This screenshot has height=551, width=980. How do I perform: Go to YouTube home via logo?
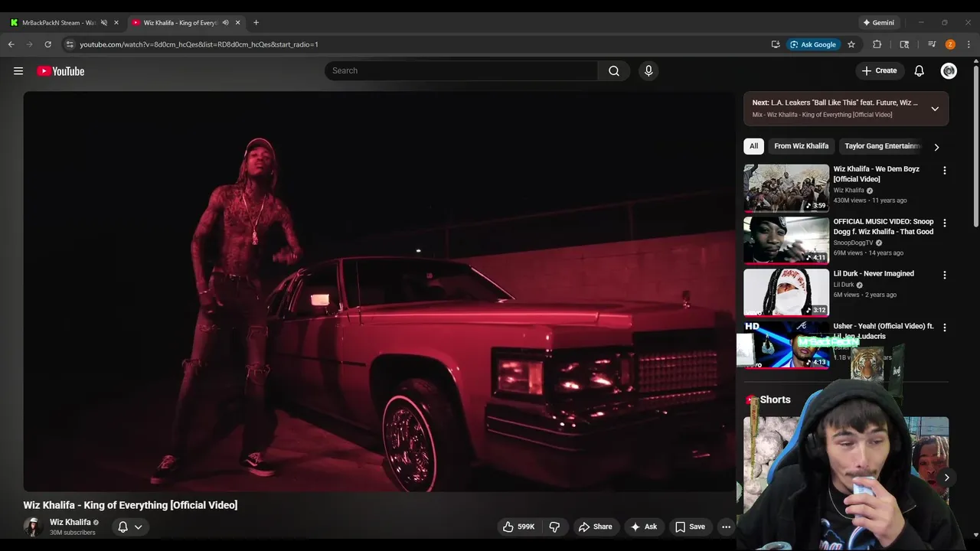coord(60,71)
